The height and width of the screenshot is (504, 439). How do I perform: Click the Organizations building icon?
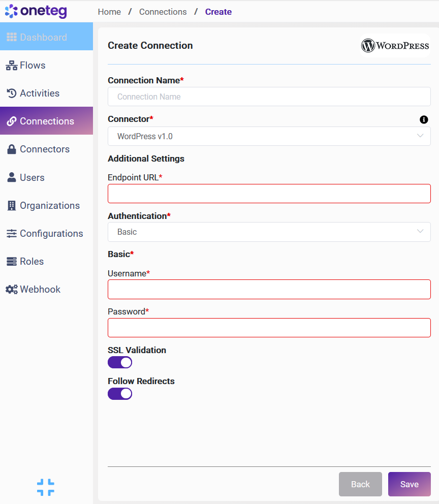coord(11,206)
